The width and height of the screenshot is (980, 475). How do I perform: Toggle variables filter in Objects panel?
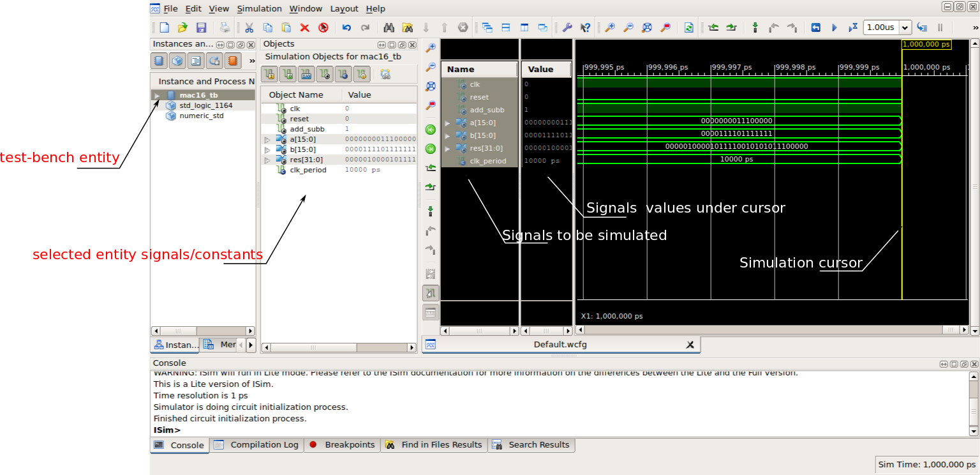click(x=362, y=75)
